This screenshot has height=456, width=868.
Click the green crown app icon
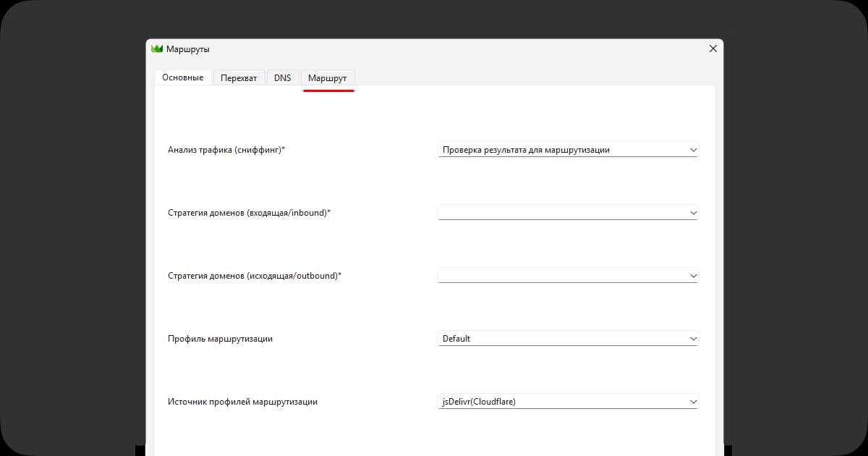click(157, 49)
